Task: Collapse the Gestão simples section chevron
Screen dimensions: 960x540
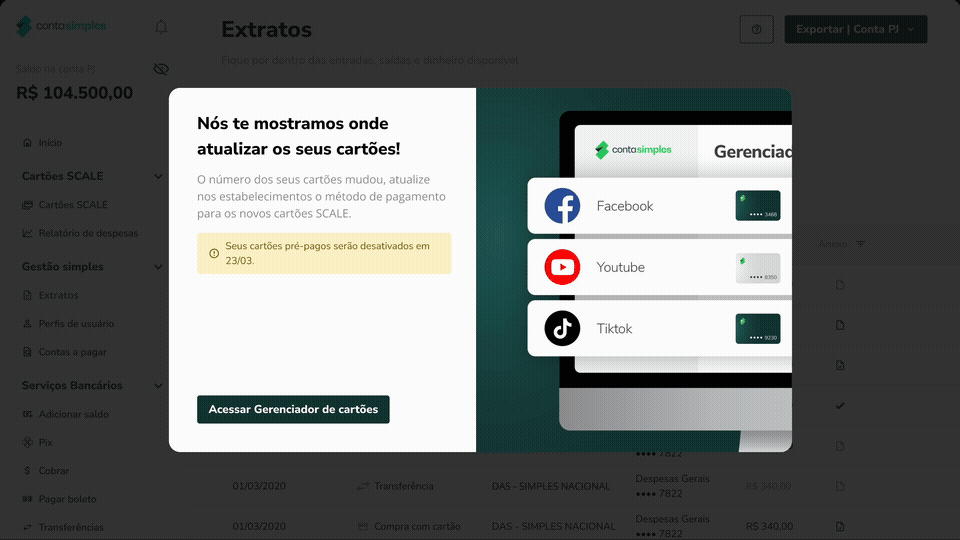Action: tap(158, 267)
